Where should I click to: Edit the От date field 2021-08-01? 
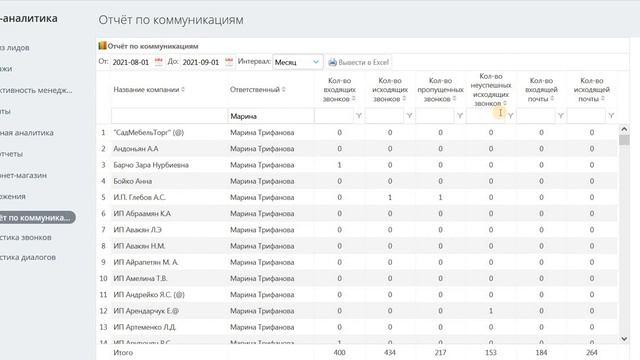click(x=131, y=62)
